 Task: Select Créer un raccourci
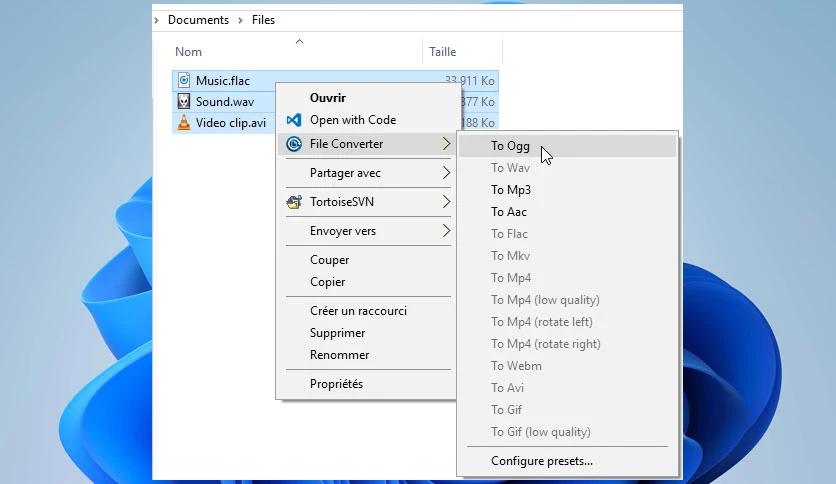358,311
